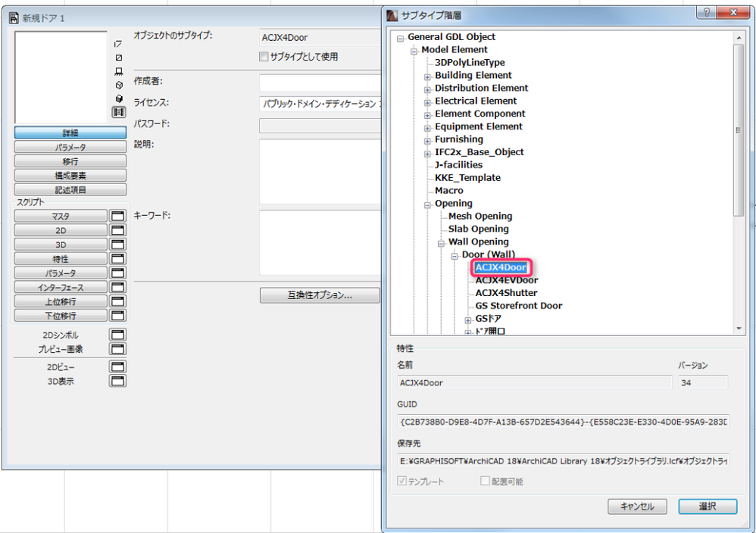756x533 pixels.
Task: Open window icon beside script パラメータ button
Action: 117,273
